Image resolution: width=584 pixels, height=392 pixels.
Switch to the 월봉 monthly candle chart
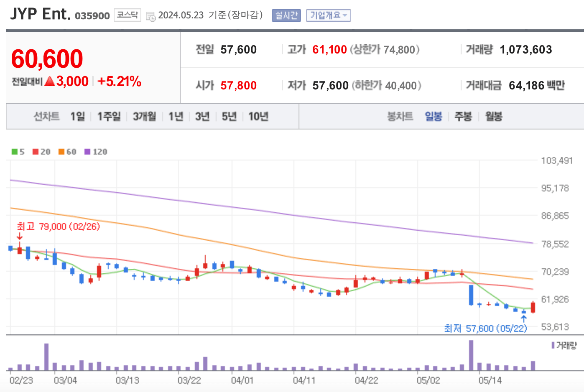coord(494,116)
